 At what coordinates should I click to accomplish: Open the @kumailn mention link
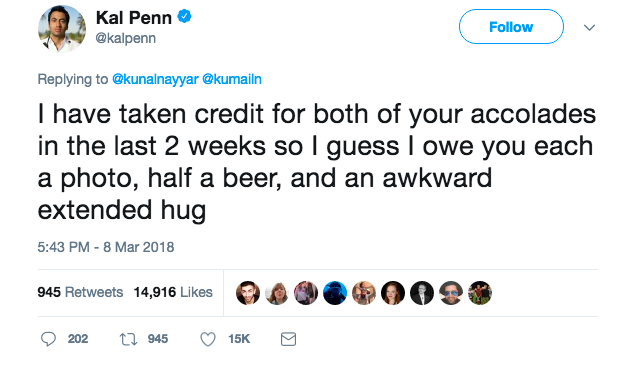[232, 79]
